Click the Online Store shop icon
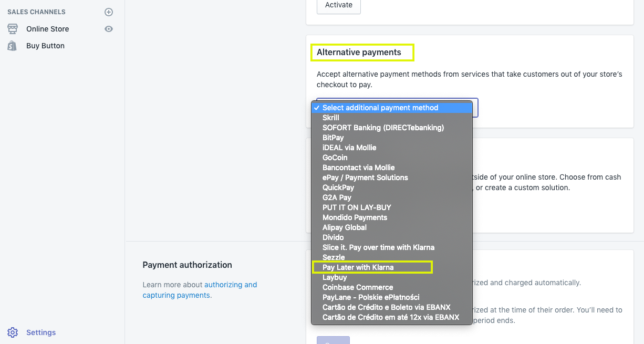The height and width of the screenshot is (344, 644). (13, 29)
